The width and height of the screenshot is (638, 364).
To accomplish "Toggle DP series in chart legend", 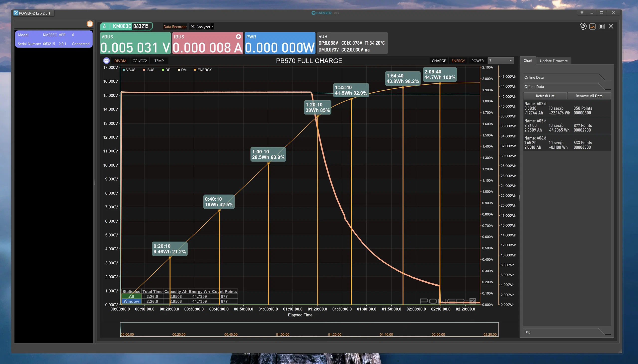I will tap(166, 70).
